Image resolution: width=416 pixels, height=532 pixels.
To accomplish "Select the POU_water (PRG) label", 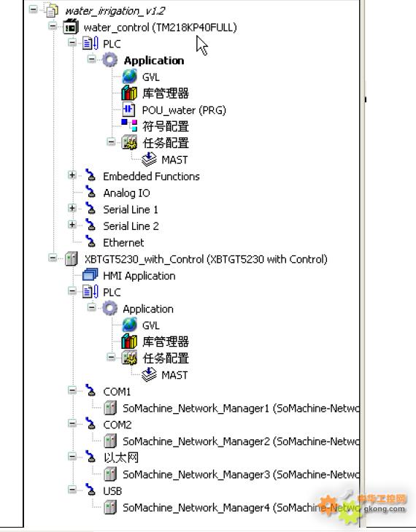I will click(x=184, y=110).
